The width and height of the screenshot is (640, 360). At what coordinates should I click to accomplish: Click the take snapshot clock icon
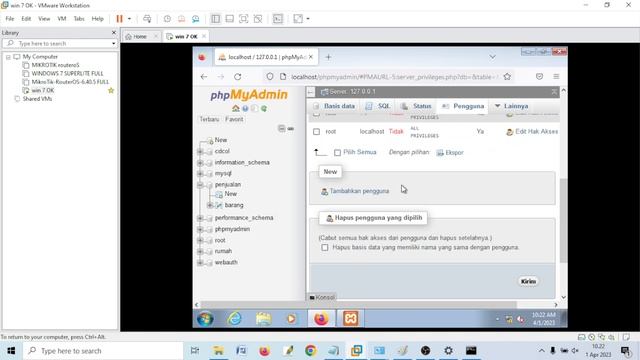coord(167,19)
